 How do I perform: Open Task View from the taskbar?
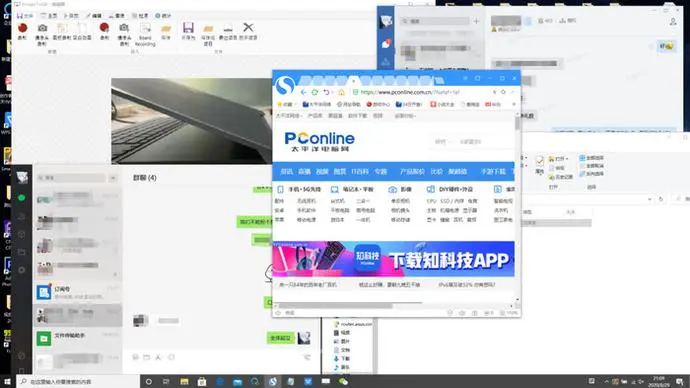point(166,381)
